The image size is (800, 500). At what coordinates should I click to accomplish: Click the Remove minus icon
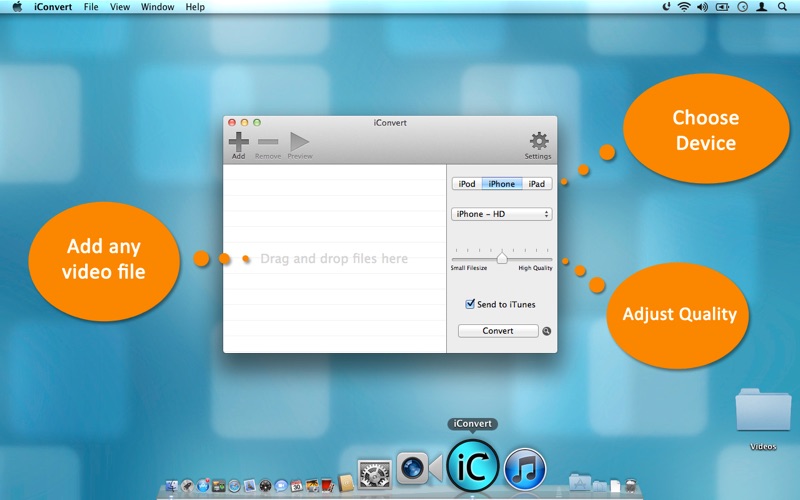click(x=267, y=142)
